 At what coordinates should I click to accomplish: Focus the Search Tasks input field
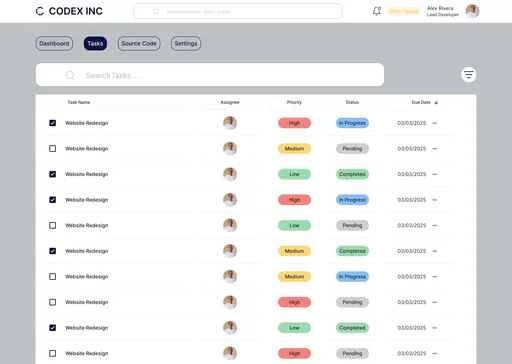[210, 75]
